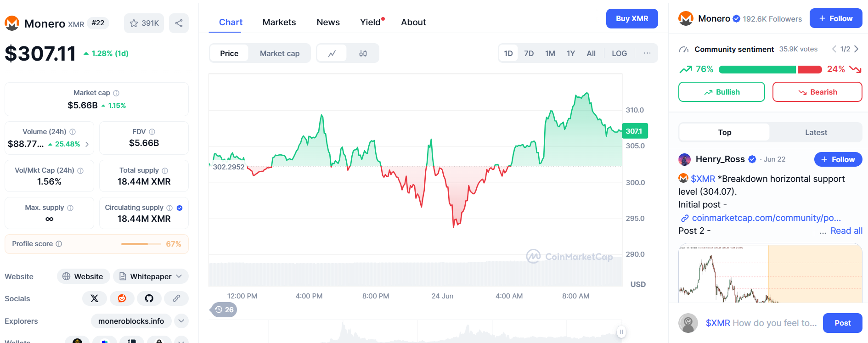The width and height of the screenshot is (868, 343).
Task: Switch to the Chart tab
Action: (231, 22)
